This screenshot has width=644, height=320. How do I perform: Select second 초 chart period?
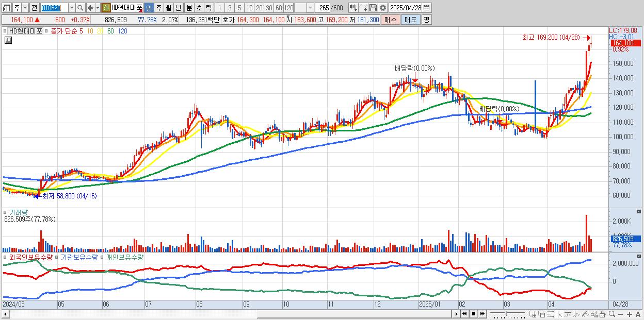click(199, 8)
